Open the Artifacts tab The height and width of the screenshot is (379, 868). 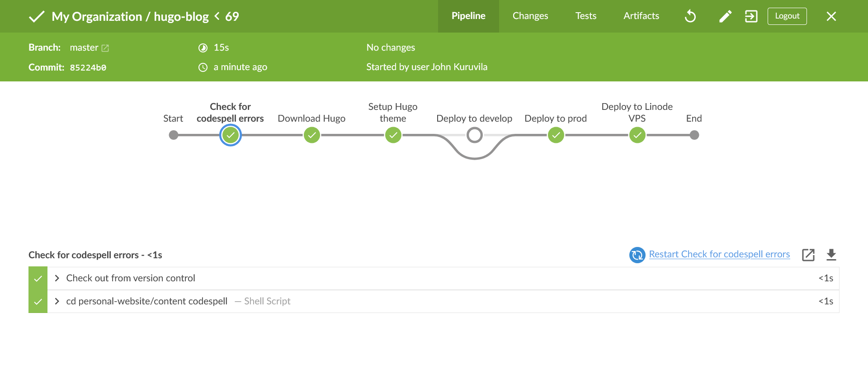pyautogui.click(x=641, y=16)
